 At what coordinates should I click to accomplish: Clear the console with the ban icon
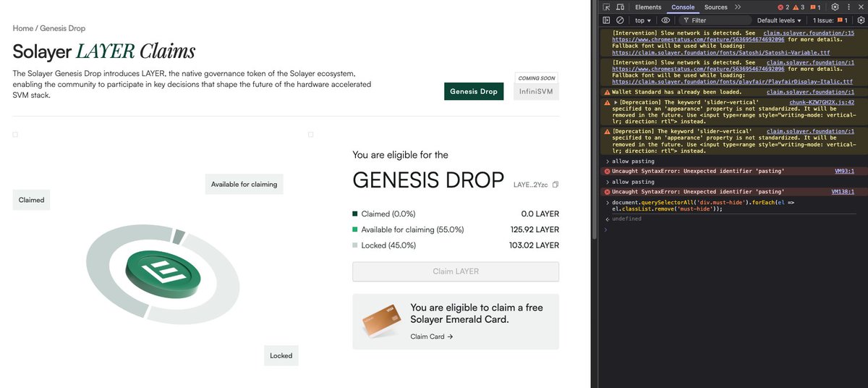point(620,20)
